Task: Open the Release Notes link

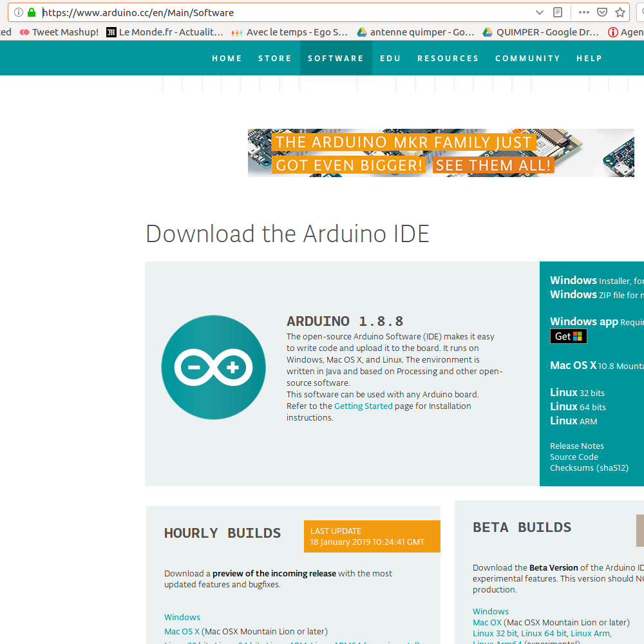Action: (576, 446)
